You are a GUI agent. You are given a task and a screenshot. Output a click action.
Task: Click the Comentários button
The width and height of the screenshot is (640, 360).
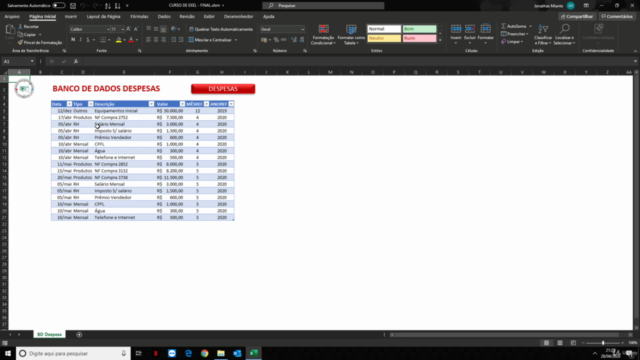(x=617, y=16)
